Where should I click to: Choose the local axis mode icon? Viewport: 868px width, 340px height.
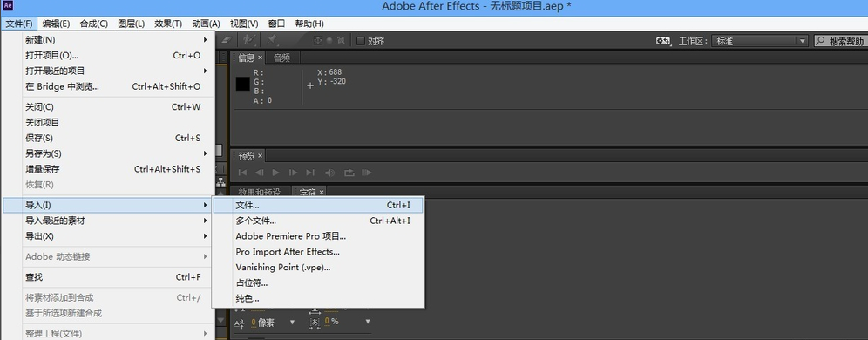[318, 40]
